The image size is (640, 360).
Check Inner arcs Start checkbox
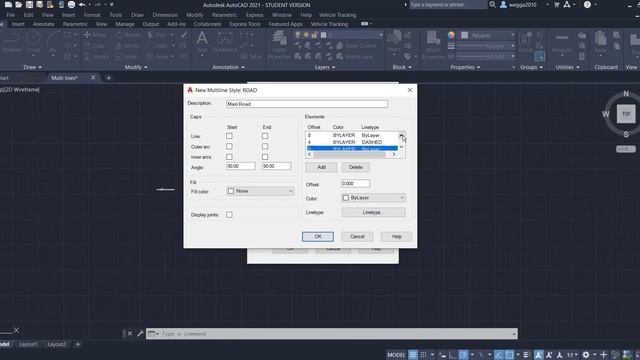click(x=229, y=157)
